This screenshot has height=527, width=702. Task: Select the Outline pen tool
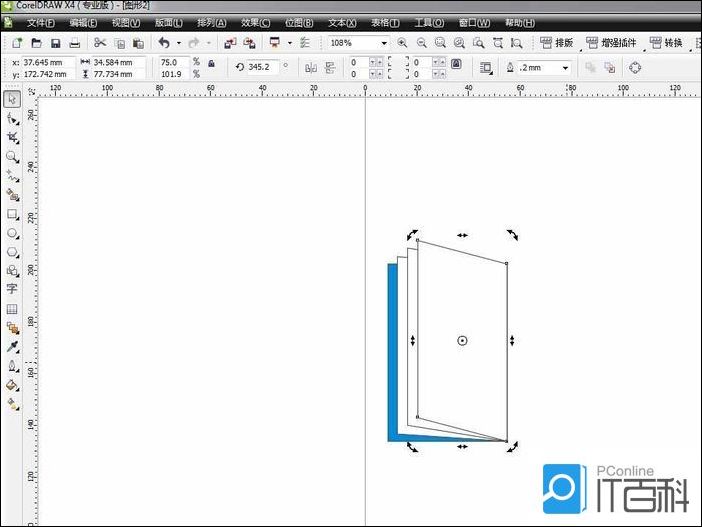click(x=12, y=366)
